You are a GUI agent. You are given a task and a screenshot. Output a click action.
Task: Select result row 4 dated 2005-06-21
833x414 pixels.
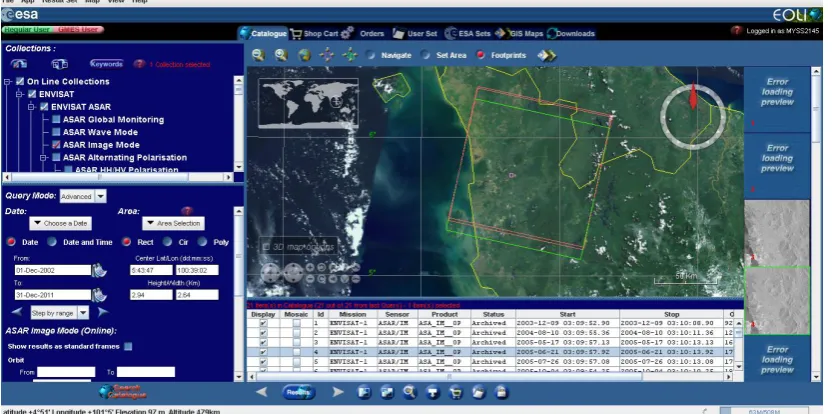pos(489,352)
